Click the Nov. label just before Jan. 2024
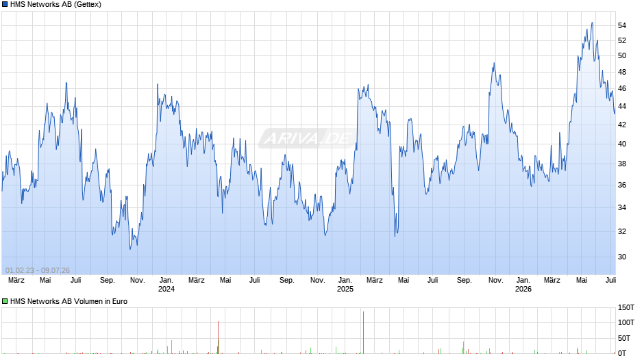644x360 pixels. (x=138, y=281)
